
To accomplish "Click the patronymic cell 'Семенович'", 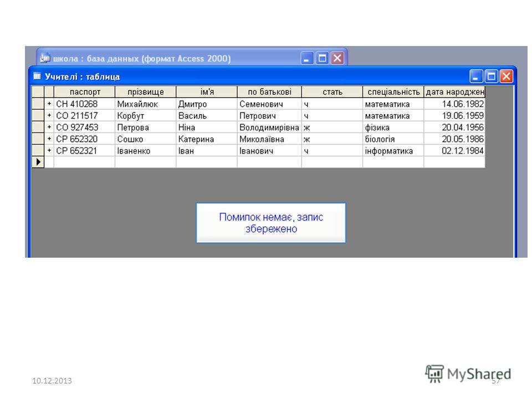I will 269,104.
